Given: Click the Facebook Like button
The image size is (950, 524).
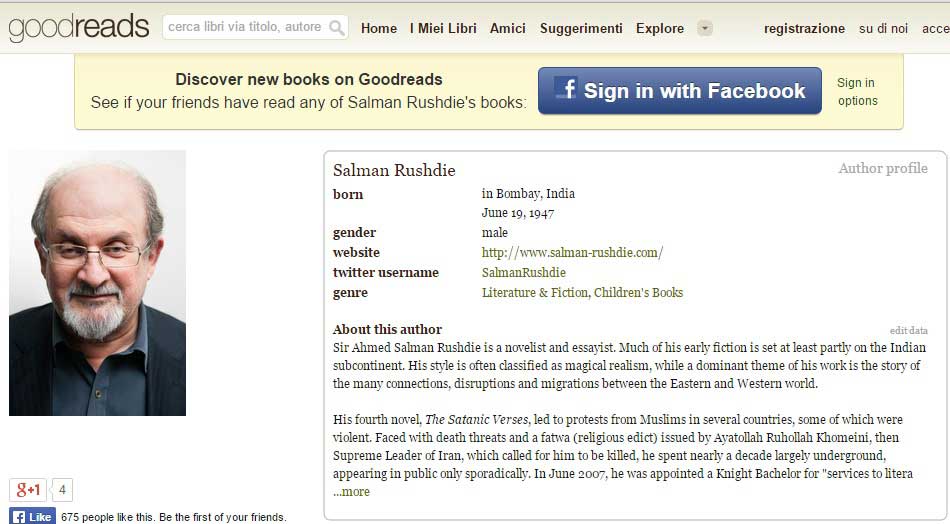Looking at the screenshot, I should point(33,517).
